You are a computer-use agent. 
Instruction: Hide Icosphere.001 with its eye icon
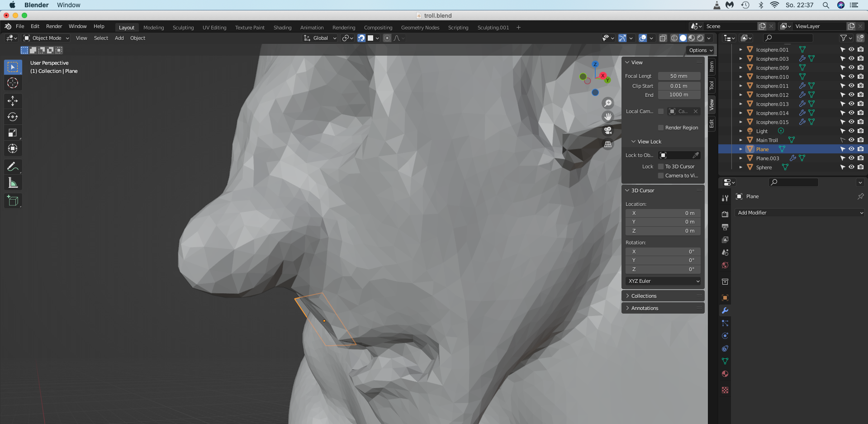pyautogui.click(x=851, y=50)
